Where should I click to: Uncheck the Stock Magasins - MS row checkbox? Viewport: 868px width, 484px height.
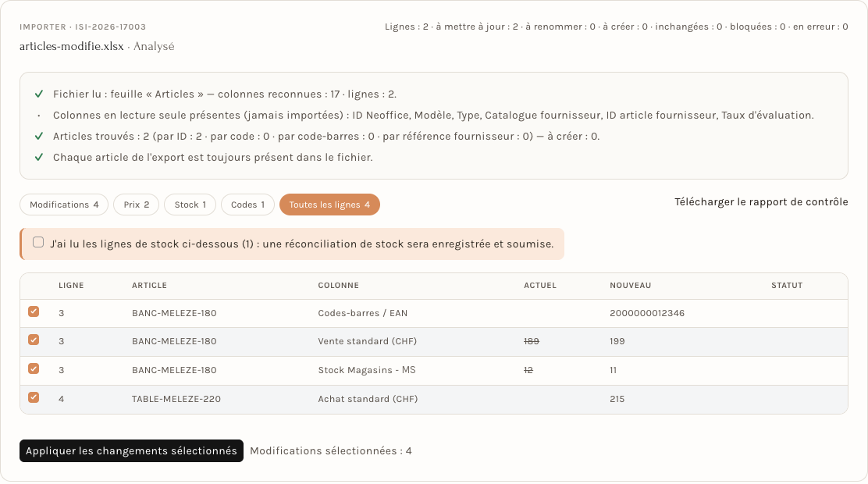(x=34, y=368)
